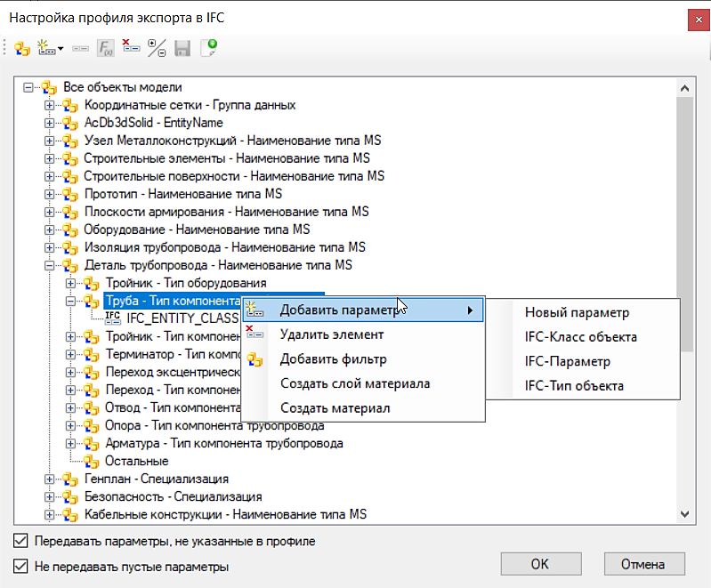The image size is (711, 588).
Task: Uncheck 'Не передавать пустые параметры' checkbox
Action: [20, 566]
